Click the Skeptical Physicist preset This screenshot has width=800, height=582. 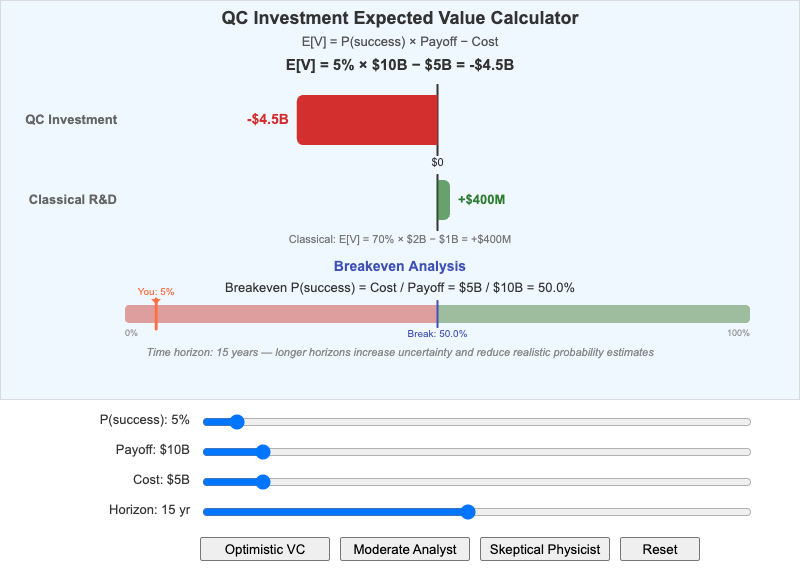pos(544,549)
